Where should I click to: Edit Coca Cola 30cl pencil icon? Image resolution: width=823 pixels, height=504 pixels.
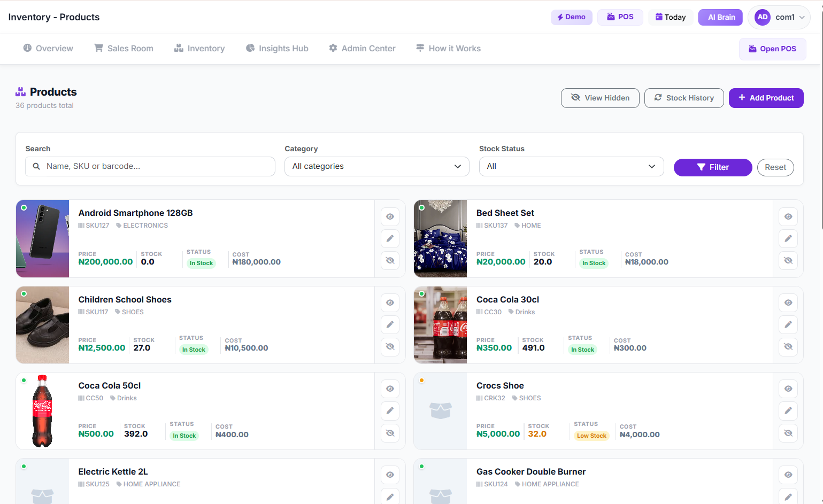tap(788, 324)
